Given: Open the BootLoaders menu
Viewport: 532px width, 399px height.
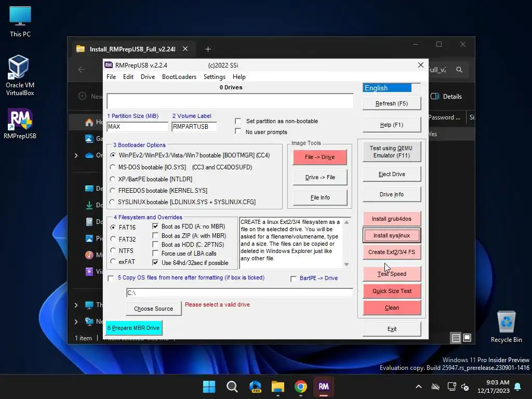Looking at the screenshot, I should coord(179,77).
